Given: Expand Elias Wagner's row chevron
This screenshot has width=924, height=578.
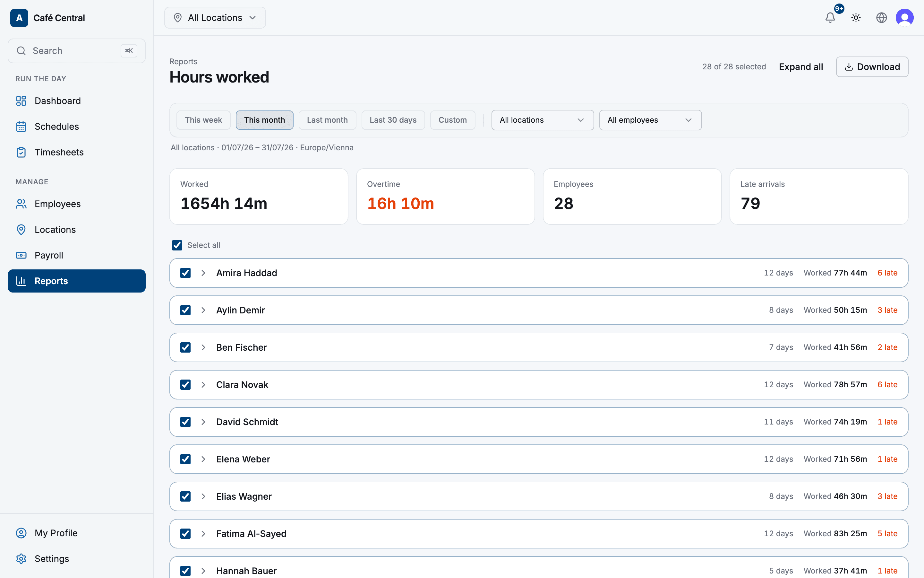Looking at the screenshot, I should [x=203, y=496].
